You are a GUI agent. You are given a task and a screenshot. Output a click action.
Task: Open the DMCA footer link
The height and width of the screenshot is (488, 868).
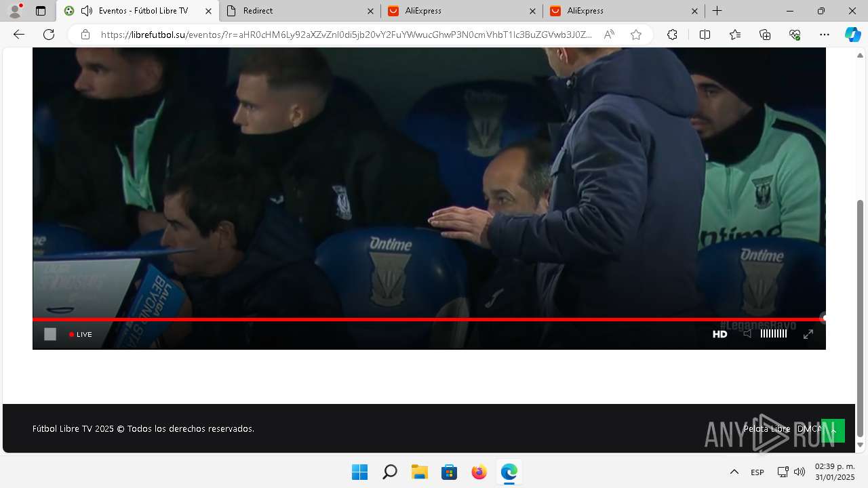[810, 429]
